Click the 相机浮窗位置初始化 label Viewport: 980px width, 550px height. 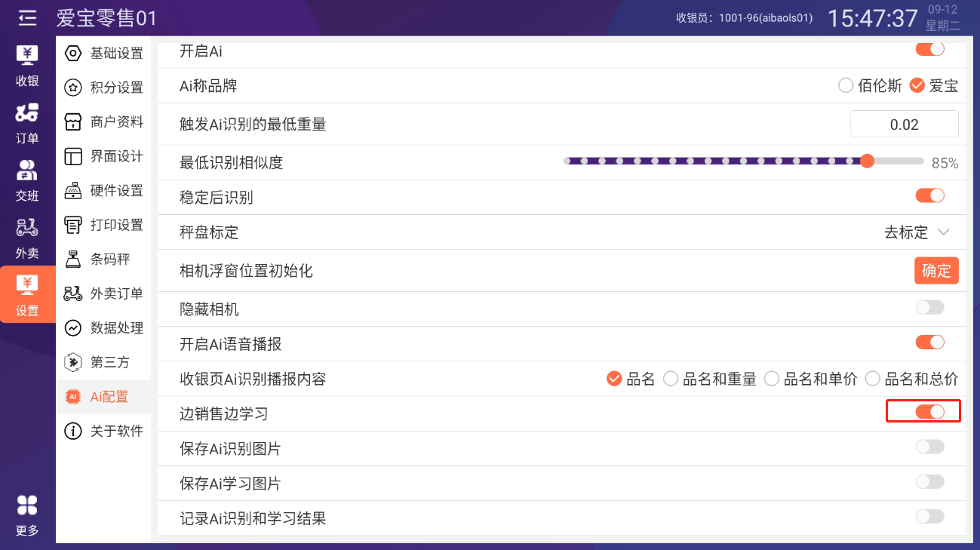(x=246, y=271)
